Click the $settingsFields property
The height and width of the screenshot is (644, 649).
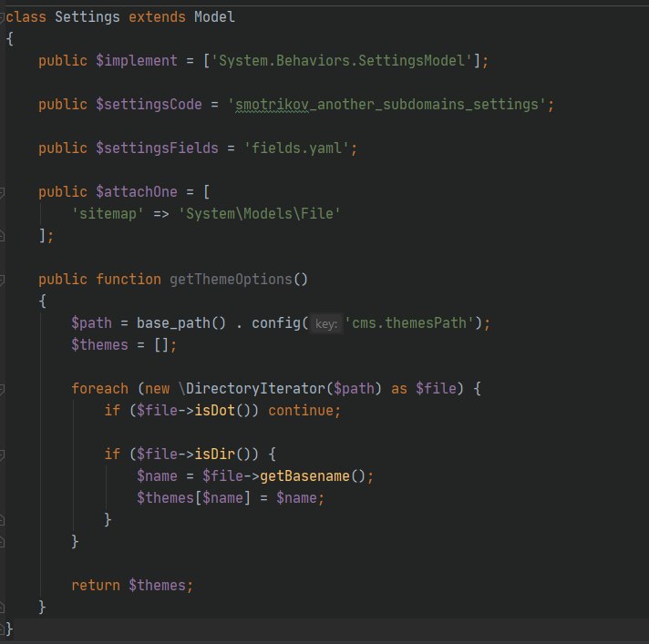[157, 148]
